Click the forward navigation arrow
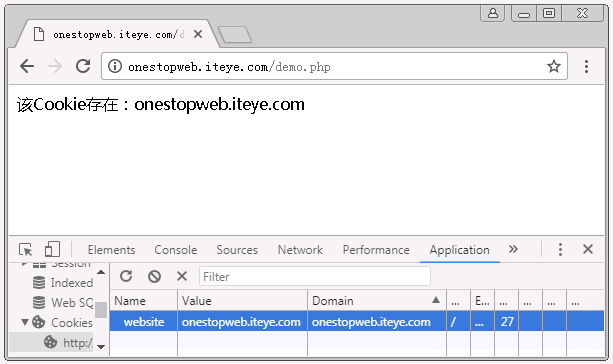 [55, 66]
